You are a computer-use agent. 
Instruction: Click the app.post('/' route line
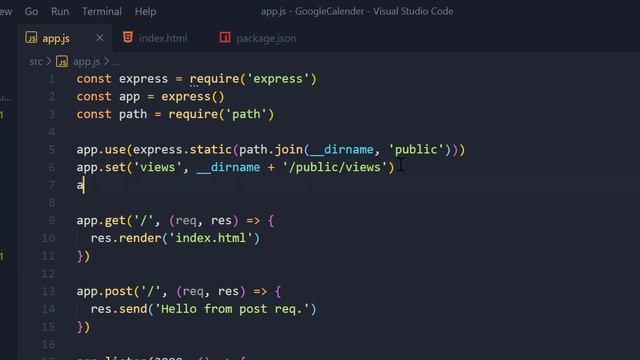(179, 291)
